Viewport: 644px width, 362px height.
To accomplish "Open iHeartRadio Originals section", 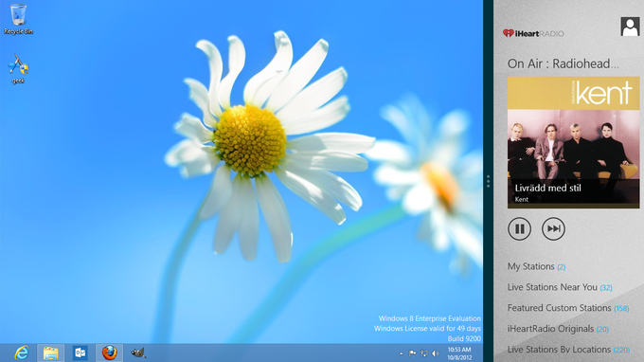I will click(x=558, y=329).
